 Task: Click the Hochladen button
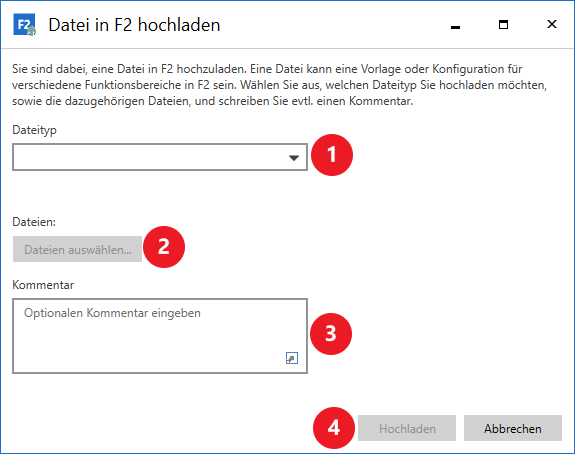[x=407, y=428]
